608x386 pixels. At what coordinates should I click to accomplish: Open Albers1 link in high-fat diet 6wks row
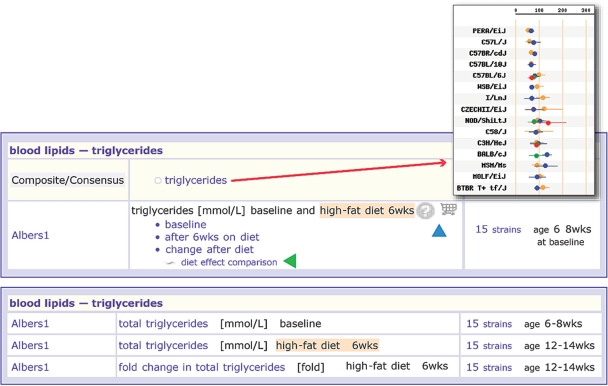point(30,345)
